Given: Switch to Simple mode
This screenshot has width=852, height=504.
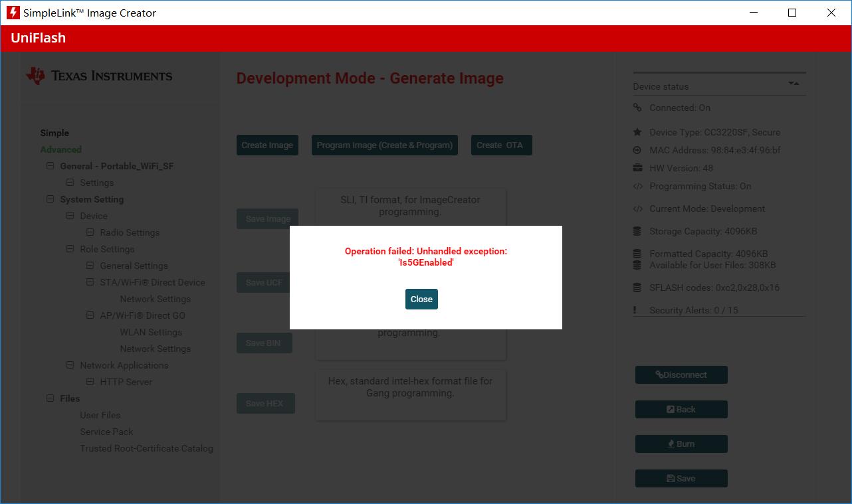Looking at the screenshot, I should point(54,133).
